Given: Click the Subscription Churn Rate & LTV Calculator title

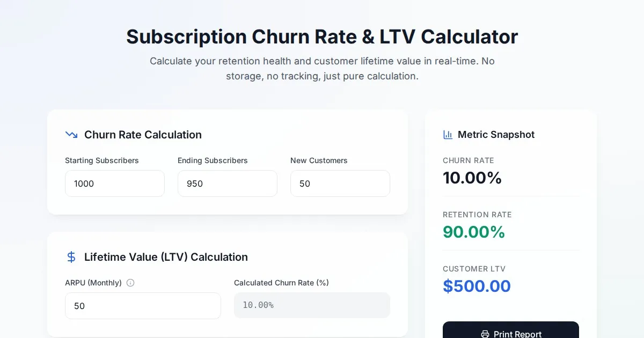Looking at the screenshot, I should [x=322, y=37].
